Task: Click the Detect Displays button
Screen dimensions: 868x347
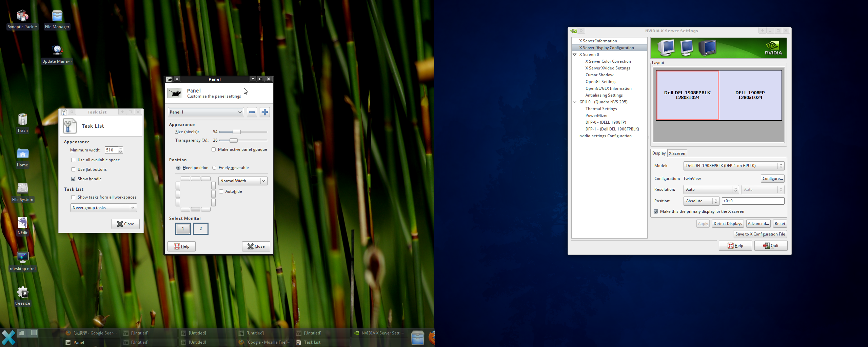Action: click(728, 224)
